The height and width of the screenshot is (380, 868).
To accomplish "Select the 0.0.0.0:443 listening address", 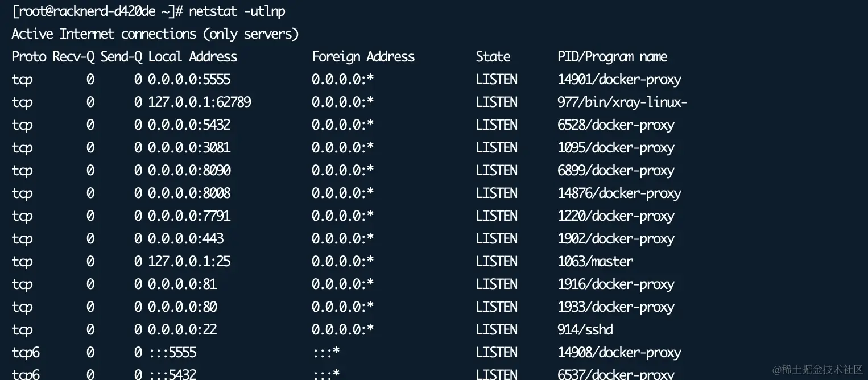I will tap(186, 238).
